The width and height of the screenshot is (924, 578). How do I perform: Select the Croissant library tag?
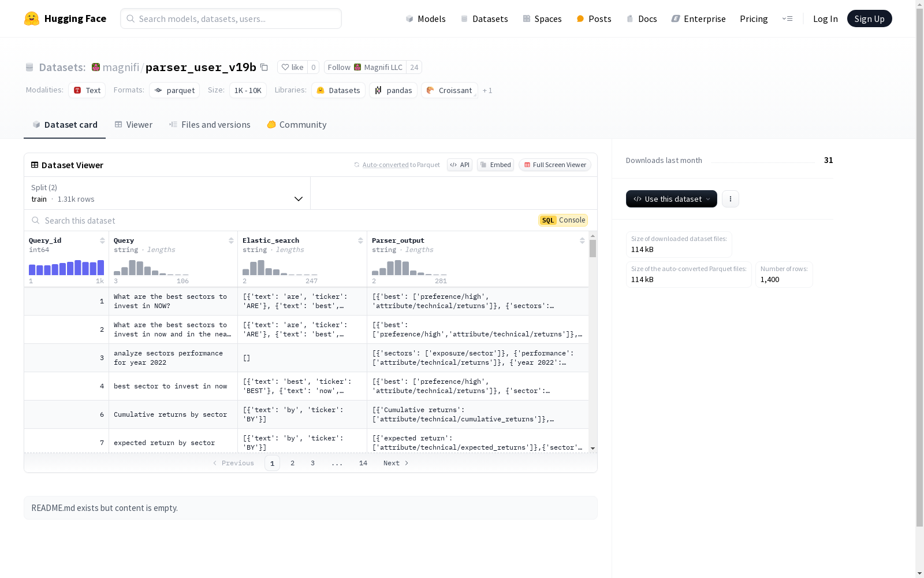(x=449, y=90)
